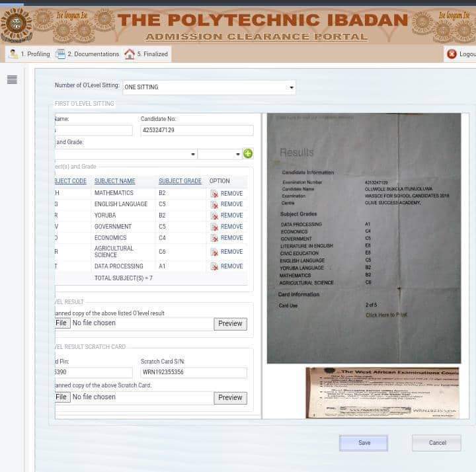
Task: Open the 5. Finalized tab
Action: click(147, 54)
